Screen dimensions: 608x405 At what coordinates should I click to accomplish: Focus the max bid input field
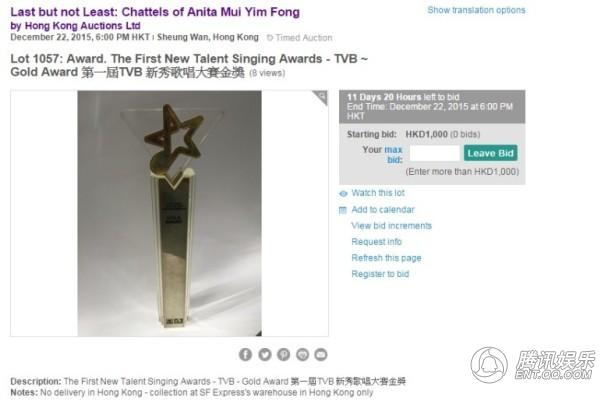click(435, 153)
